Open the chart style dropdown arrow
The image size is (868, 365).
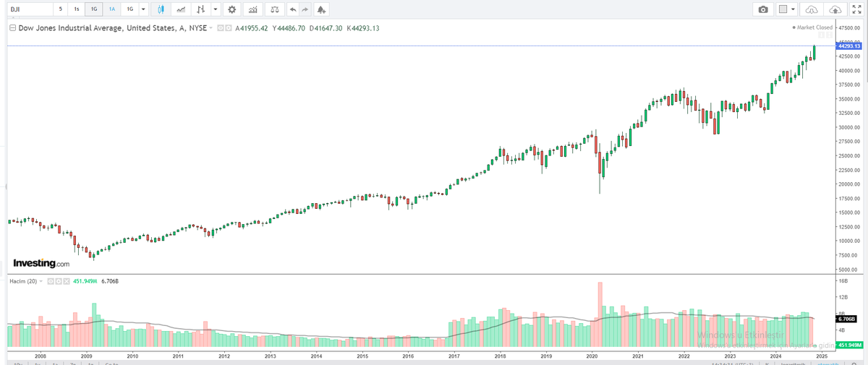[216, 9]
